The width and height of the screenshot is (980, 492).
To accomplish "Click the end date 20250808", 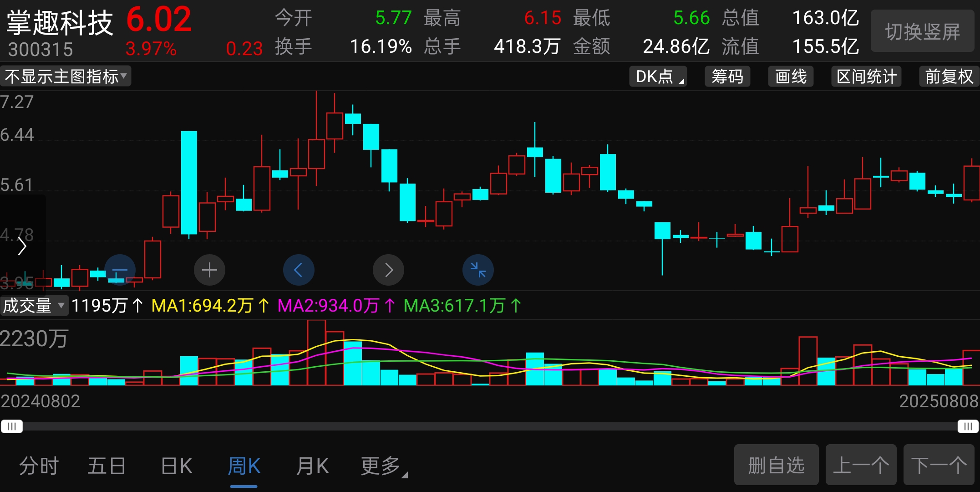I will 939,401.
